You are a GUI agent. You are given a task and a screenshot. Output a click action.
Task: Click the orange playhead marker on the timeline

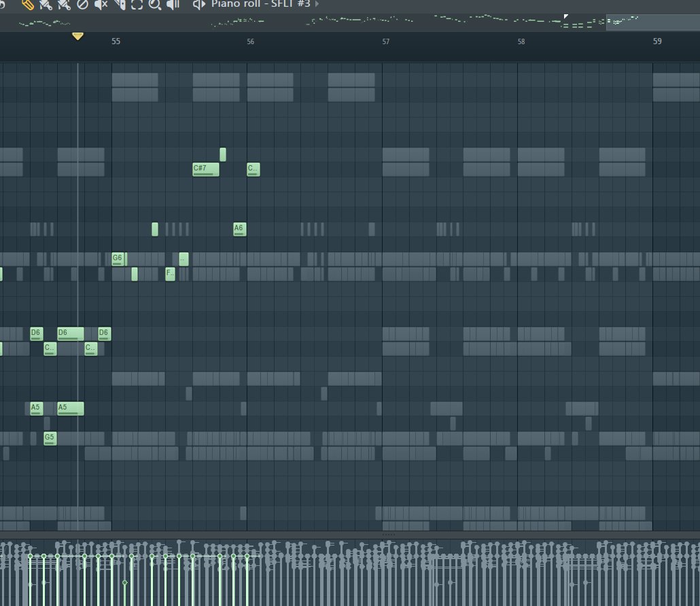[x=77, y=37]
